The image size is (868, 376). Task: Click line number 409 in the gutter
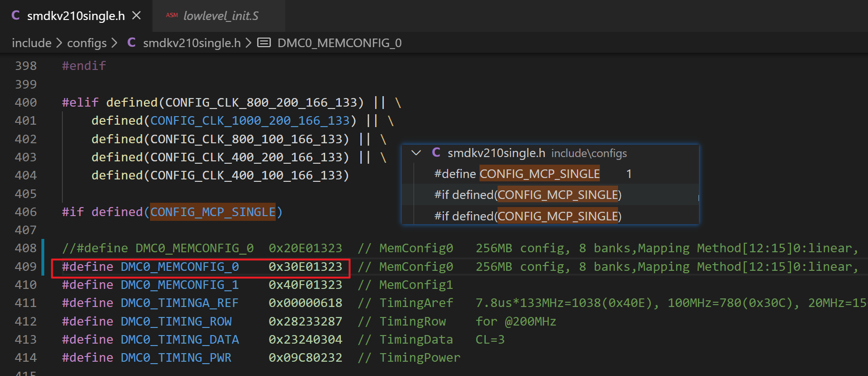tap(26, 267)
